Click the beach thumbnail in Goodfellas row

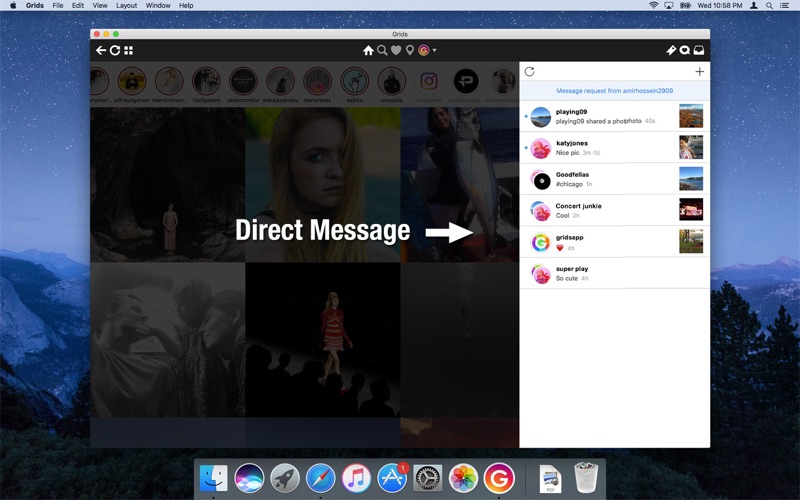[x=691, y=179]
